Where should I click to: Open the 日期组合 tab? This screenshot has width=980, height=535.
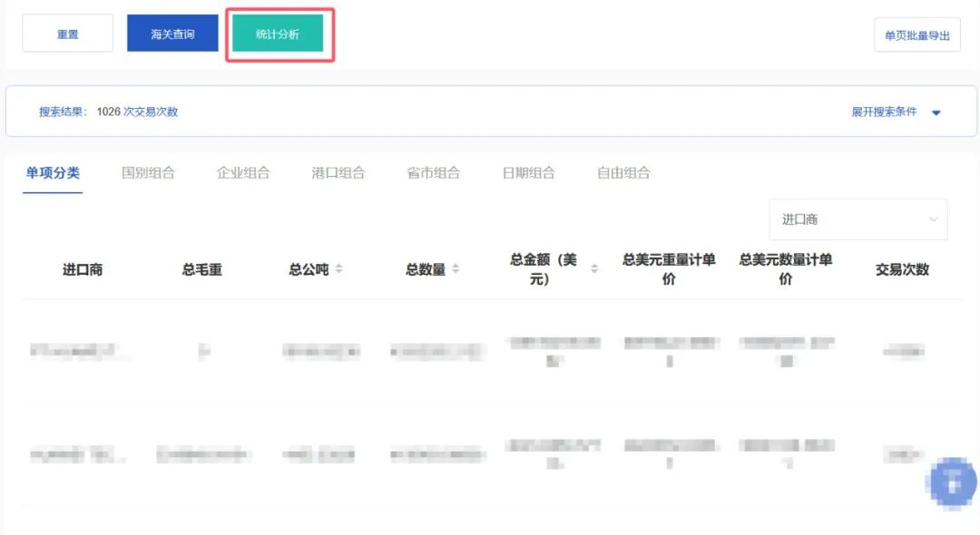click(528, 172)
